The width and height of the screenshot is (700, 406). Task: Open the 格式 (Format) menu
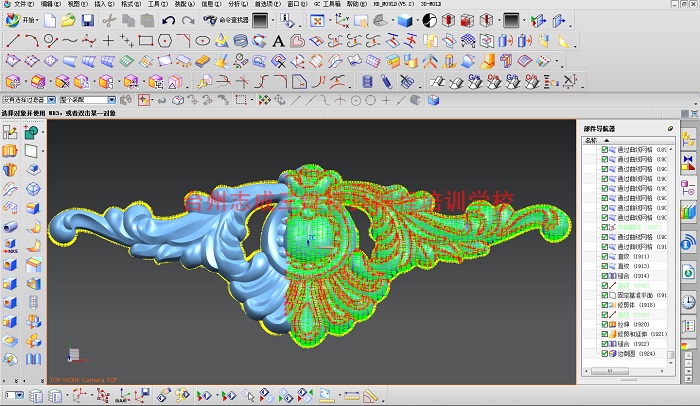(131, 4)
